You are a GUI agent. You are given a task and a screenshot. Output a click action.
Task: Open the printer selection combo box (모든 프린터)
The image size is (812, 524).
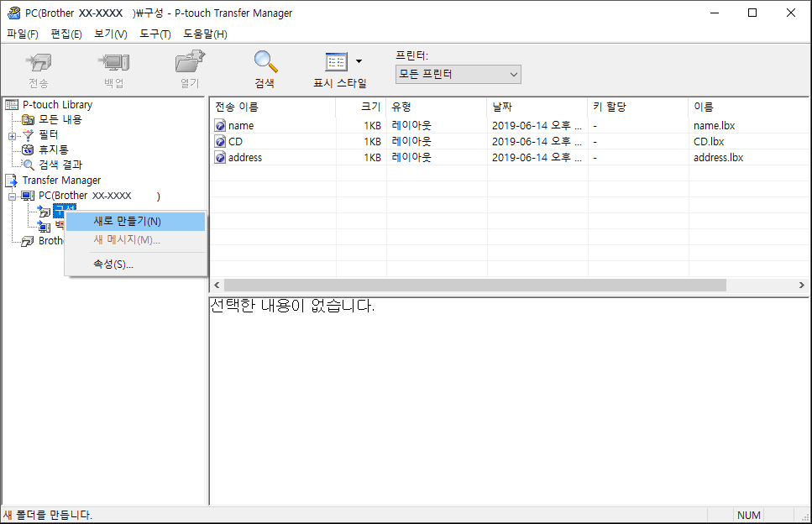click(x=458, y=74)
